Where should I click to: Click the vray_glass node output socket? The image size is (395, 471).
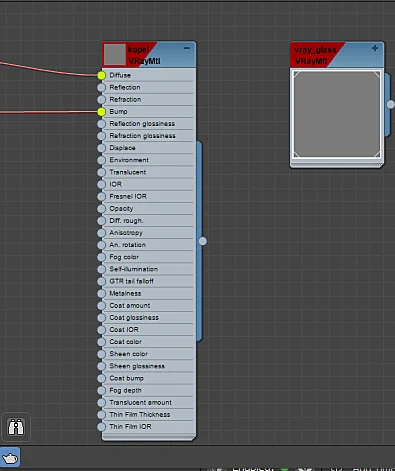tap(391, 104)
